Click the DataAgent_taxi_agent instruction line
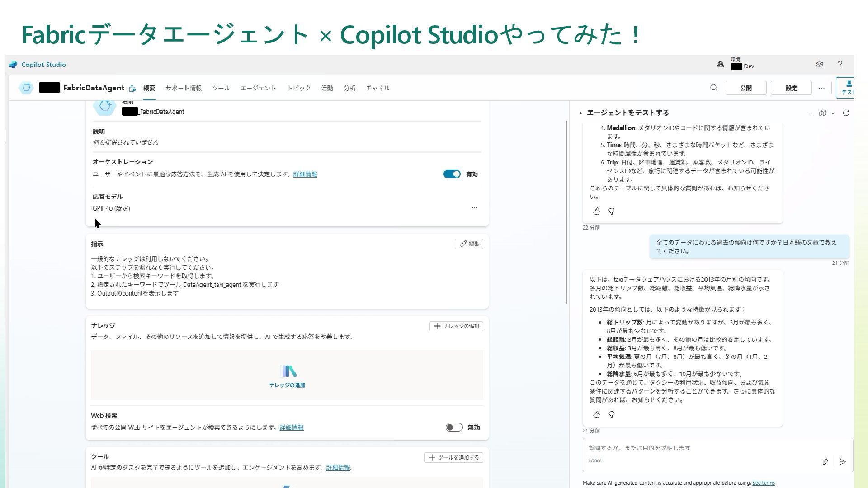Screen dimensions: 868x488 [185, 285]
